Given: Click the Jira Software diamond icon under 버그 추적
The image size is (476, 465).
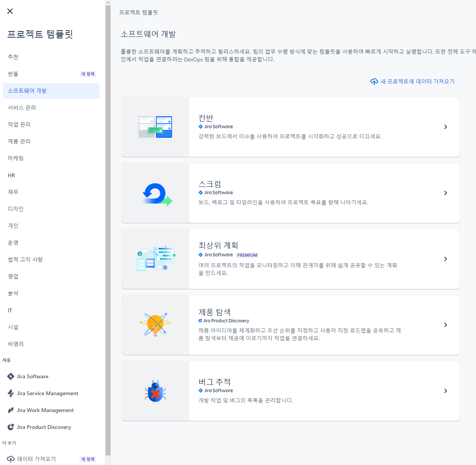Looking at the screenshot, I should coord(200,391).
